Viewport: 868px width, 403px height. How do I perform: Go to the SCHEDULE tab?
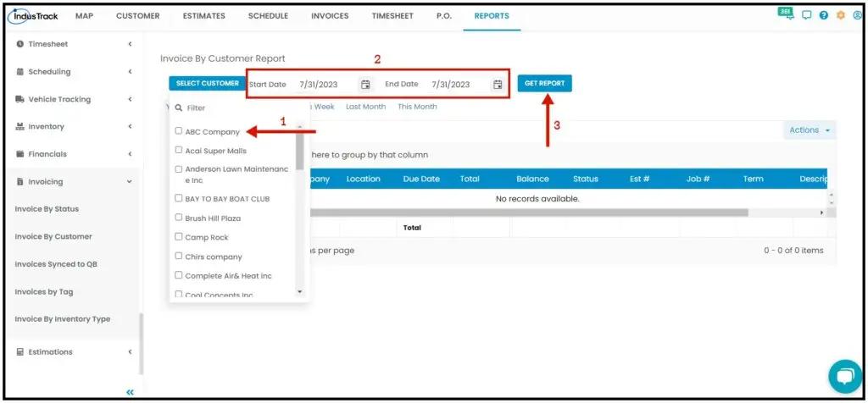point(268,16)
